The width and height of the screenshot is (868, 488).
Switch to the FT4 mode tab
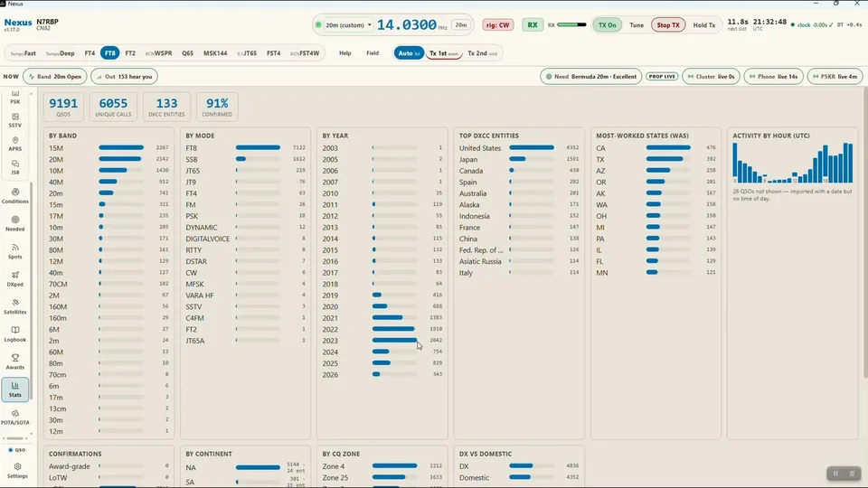pyautogui.click(x=90, y=53)
